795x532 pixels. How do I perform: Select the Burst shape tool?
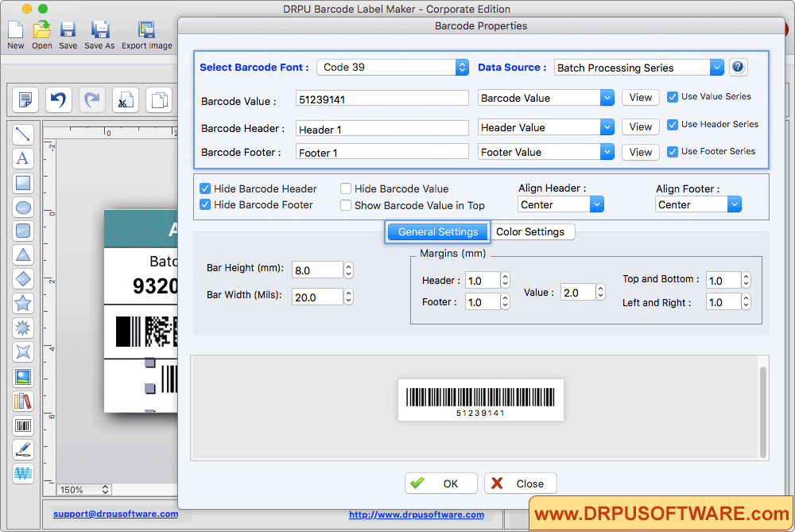23,328
